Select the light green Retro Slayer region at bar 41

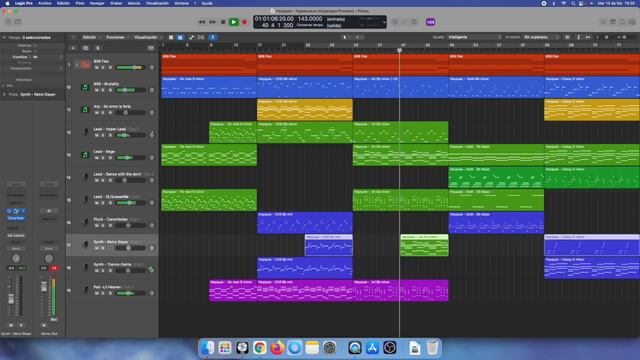pyautogui.click(x=424, y=245)
